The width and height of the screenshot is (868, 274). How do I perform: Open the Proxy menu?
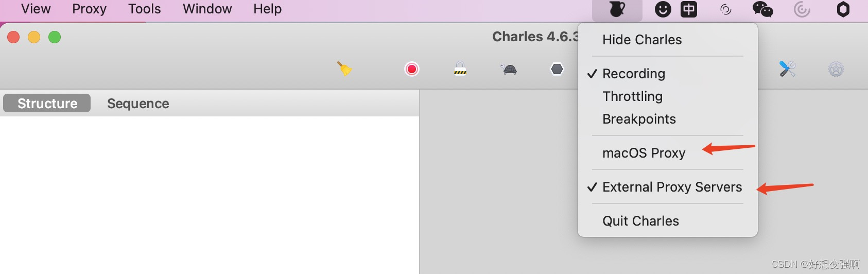coord(89,9)
